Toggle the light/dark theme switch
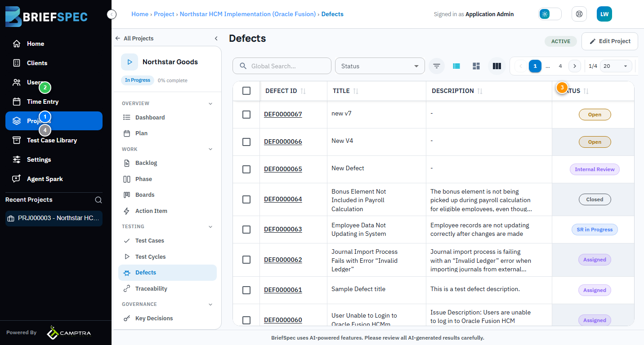The height and width of the screenshot is (345, 644). click(550, 14)
